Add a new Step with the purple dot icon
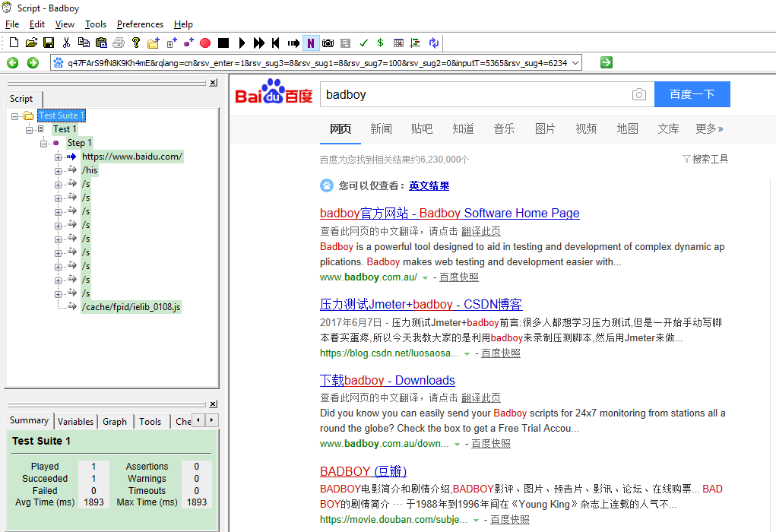776x532 pixels. (x=188, y=43)
